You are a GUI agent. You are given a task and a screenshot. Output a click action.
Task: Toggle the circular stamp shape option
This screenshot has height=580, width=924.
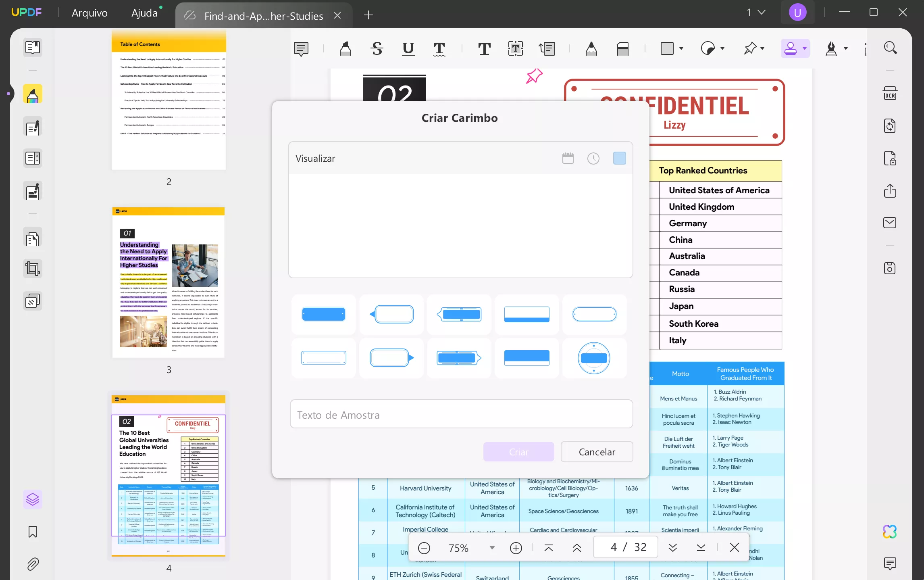coord(594,357)
